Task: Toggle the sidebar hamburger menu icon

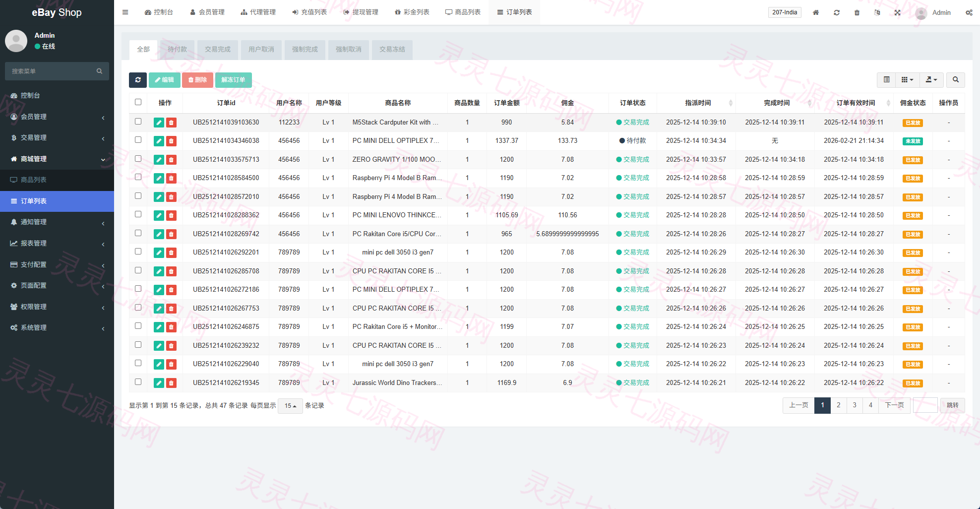Action: [x=125, y=12]
